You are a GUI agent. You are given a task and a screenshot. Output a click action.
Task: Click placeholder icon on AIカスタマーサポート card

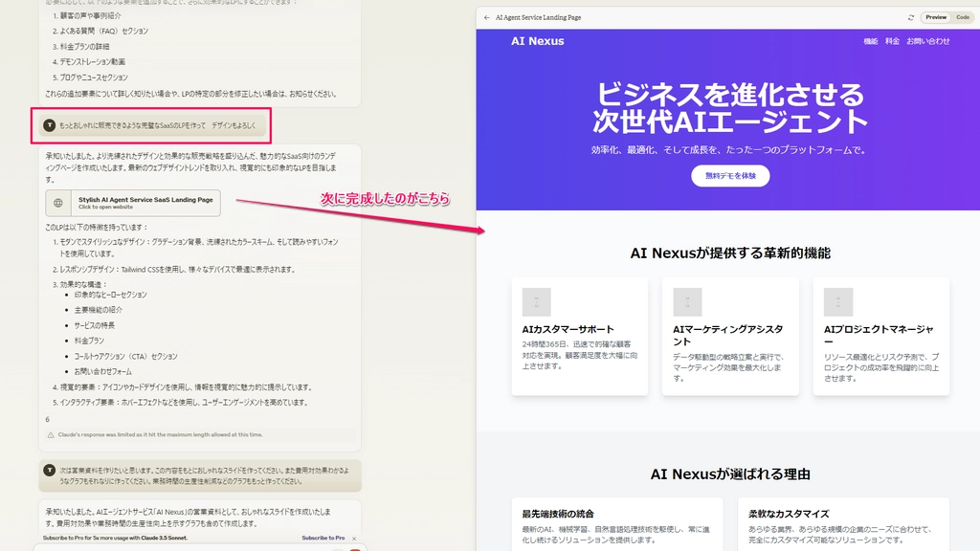536,301
